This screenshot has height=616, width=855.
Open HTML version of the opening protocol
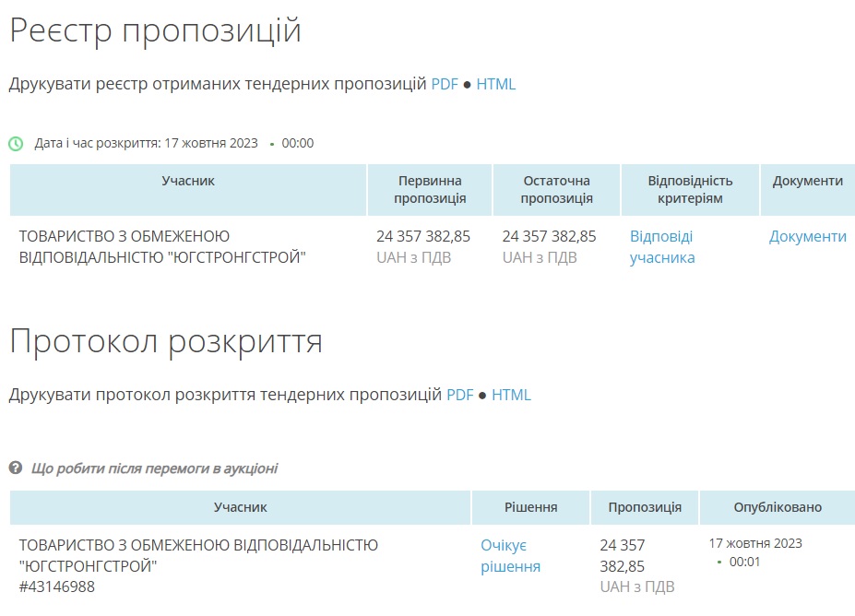(x=511, y=395)
